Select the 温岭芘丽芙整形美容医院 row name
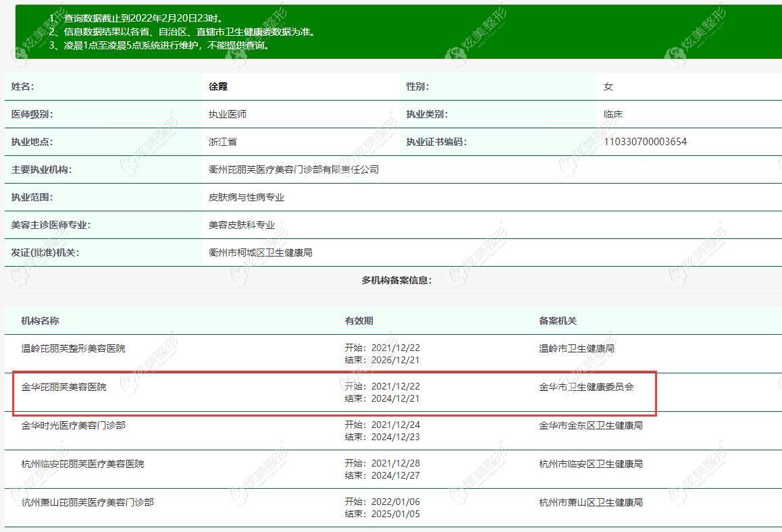 (x=74, y=348)
